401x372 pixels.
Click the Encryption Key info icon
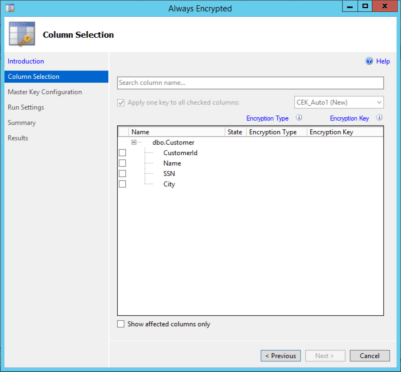379,118
